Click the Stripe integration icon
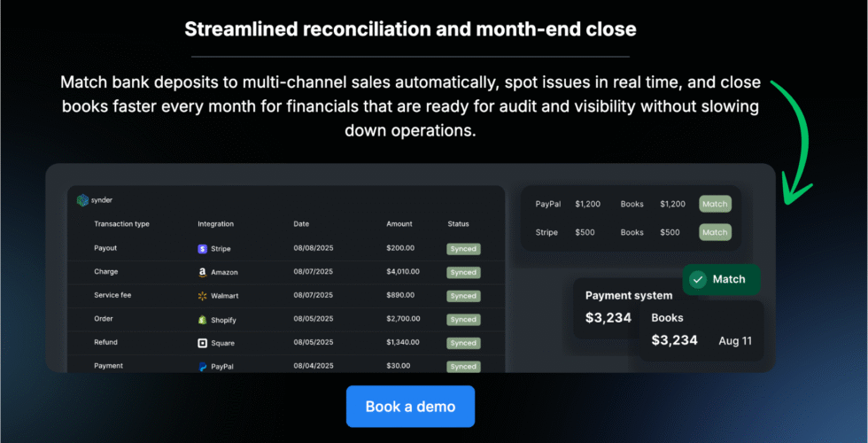 tap(202, 249)
